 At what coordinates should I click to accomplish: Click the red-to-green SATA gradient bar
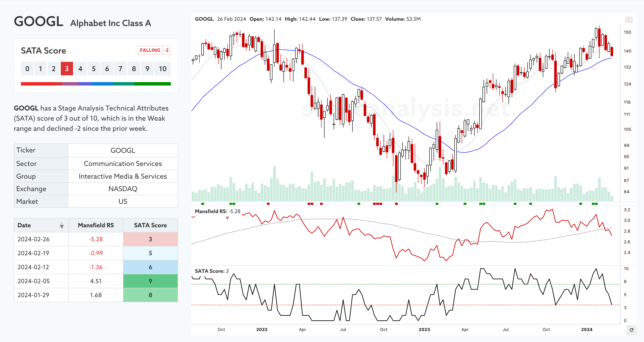96,84
